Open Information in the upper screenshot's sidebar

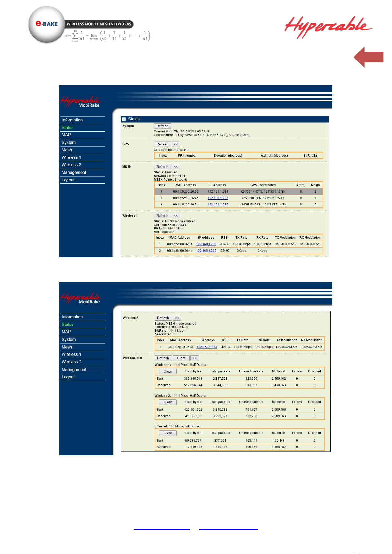[72, 120]
